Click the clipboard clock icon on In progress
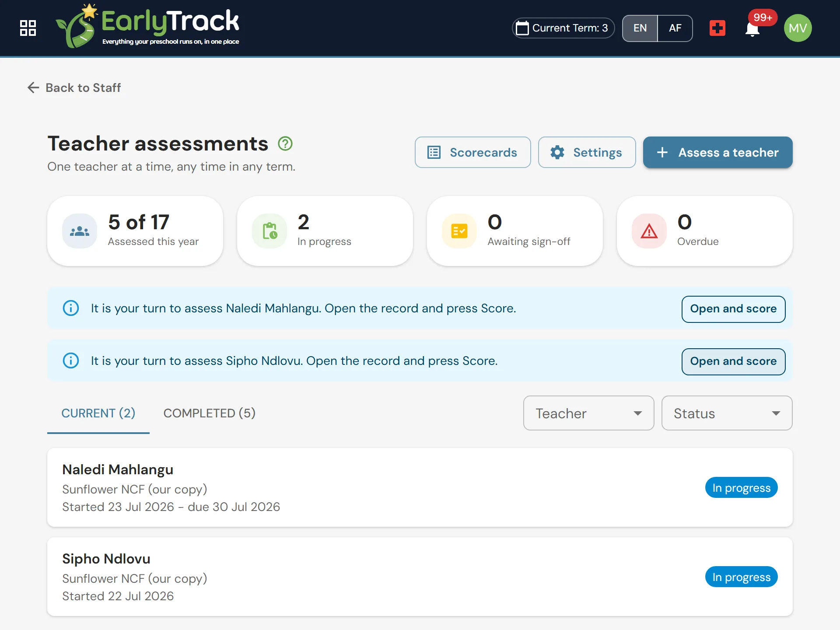This screenshot has height=630, width=840. (x=269, y=231)
